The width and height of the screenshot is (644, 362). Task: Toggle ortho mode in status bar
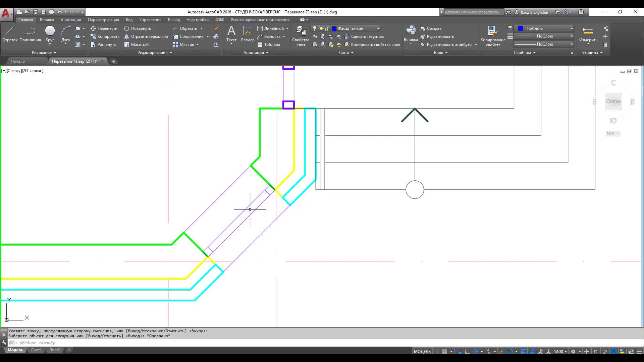pyautogui.click(x=467, y=351)
